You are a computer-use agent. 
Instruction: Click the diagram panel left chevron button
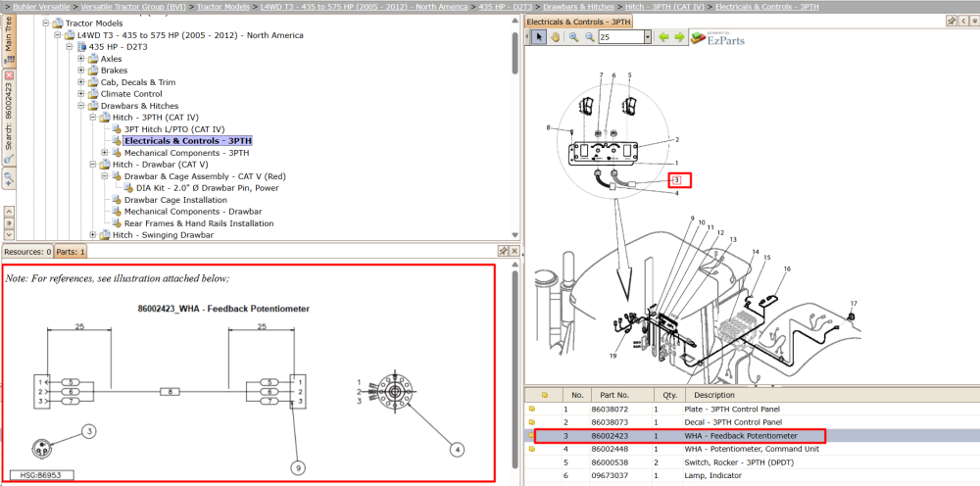click(x=964, y=22)
